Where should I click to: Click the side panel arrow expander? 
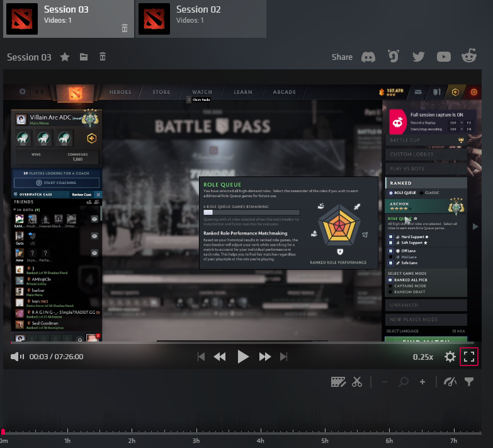point(475,226)
